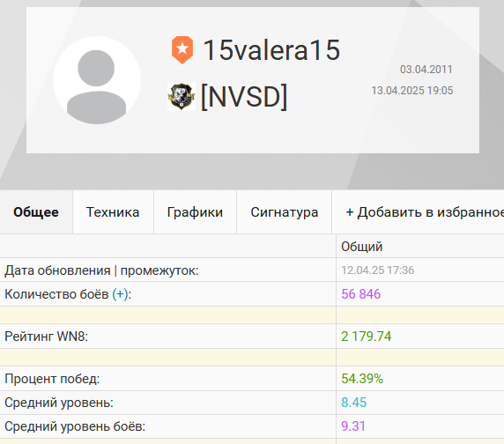504x444 pixels.
Task: Click the last update timestamp 13.04.2025 19:05
Action: click(412, 91)
